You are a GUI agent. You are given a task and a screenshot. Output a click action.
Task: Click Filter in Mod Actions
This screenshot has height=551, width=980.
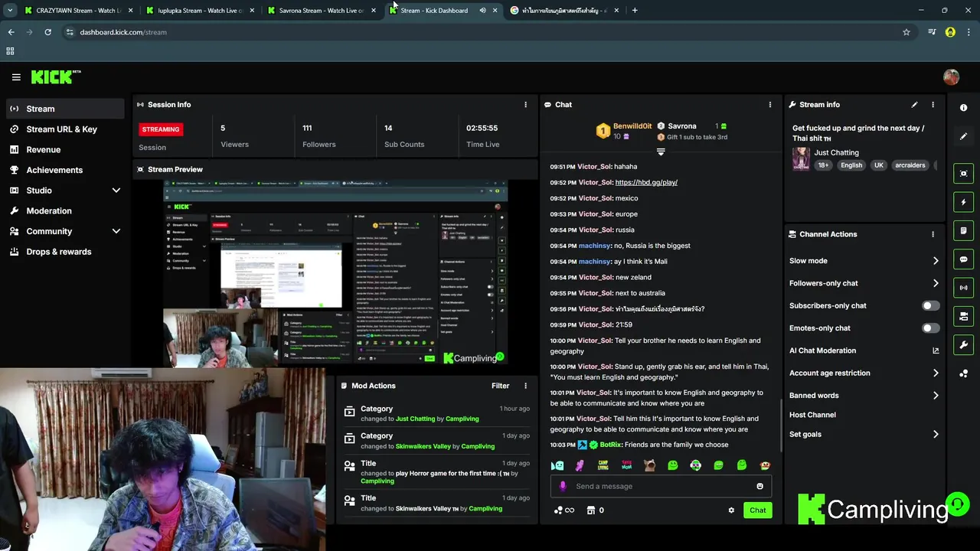pos(500,386)
